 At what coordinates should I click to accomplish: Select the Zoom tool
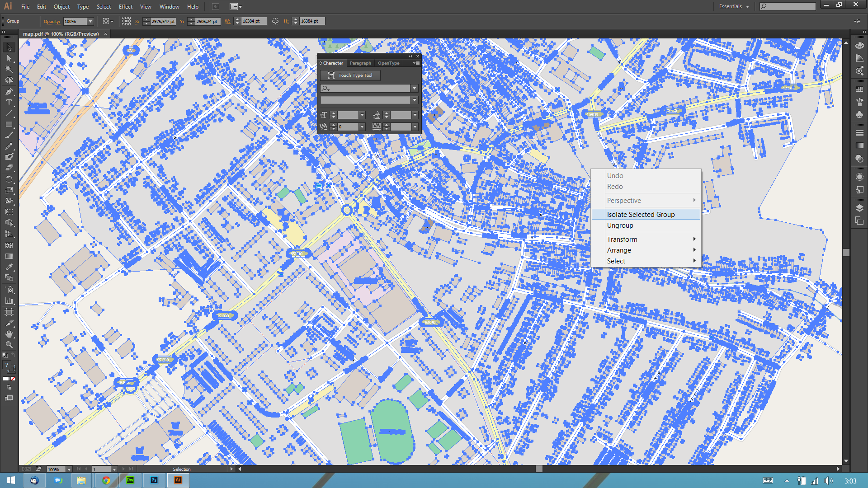click(x=9, y=345)
